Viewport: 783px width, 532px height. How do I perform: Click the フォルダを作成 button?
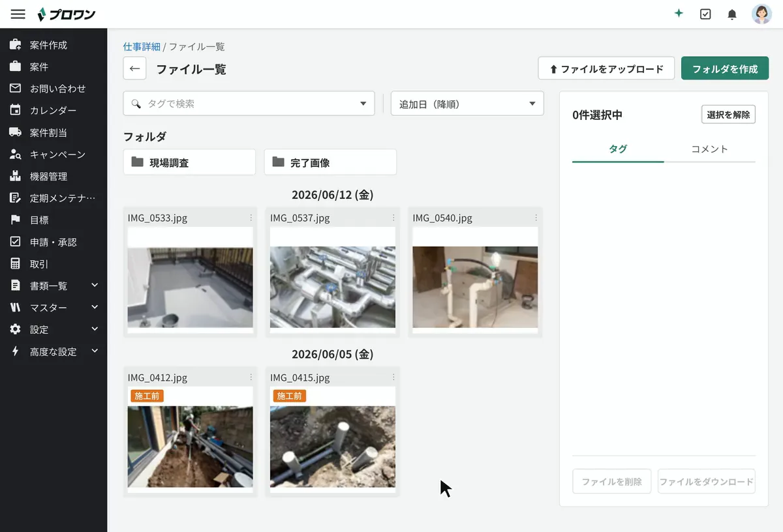tap(725, 68)
